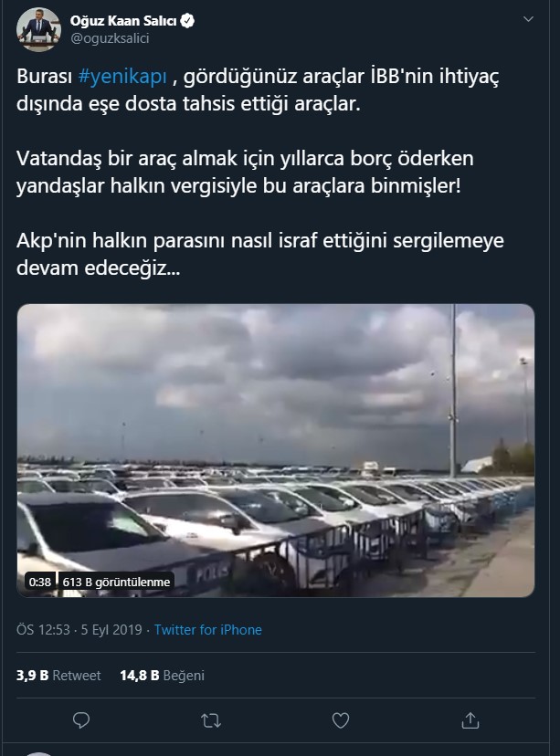560x756 pixels.
Task: Click the reply speech bubble icon
Action: (81, 720)
